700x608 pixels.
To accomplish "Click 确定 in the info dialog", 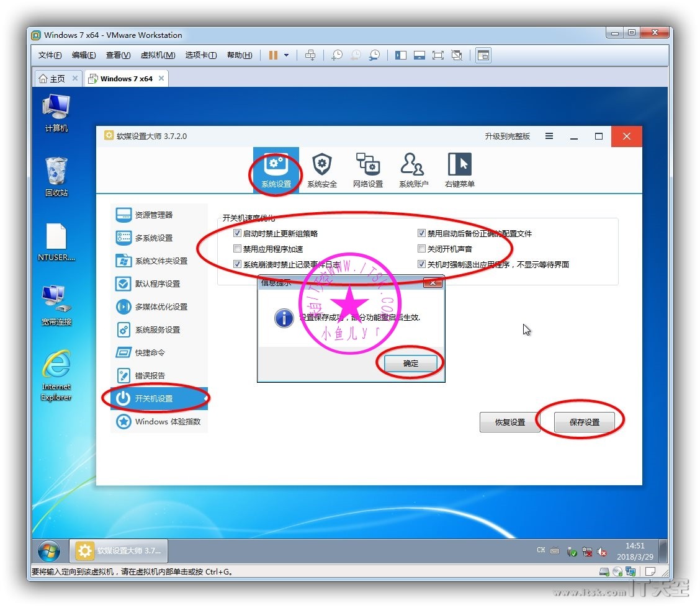I will tap(410, 364).
